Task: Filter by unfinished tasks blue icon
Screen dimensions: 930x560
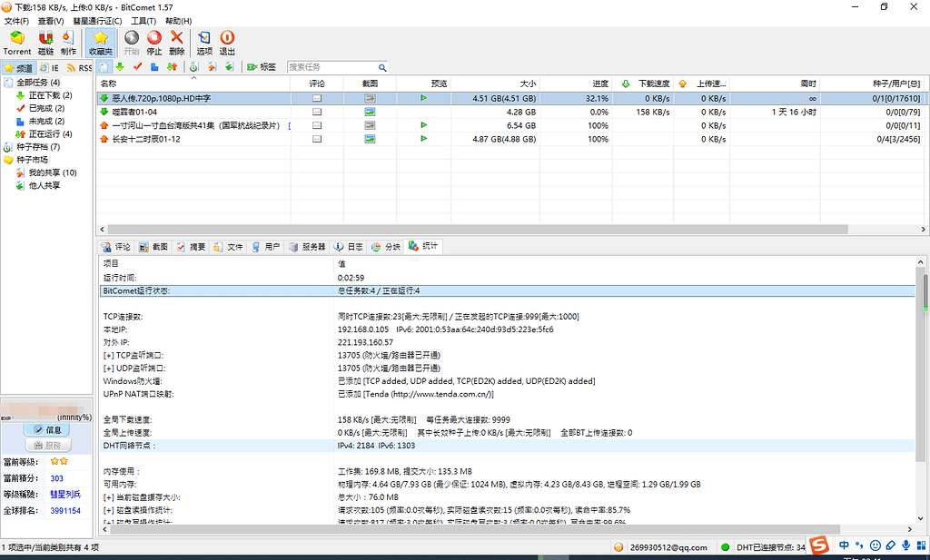Action: point(154,67)
